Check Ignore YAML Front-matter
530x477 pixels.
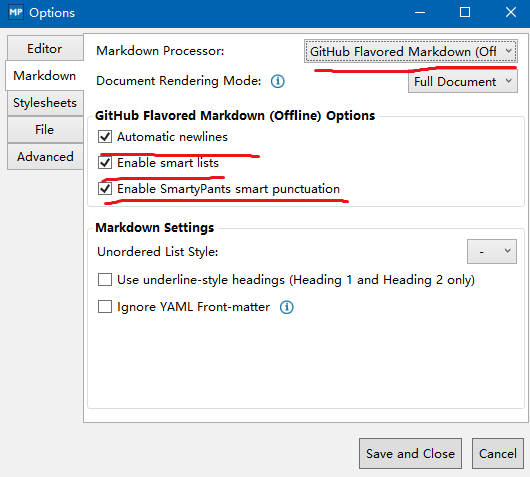click(x=105, y=307)
